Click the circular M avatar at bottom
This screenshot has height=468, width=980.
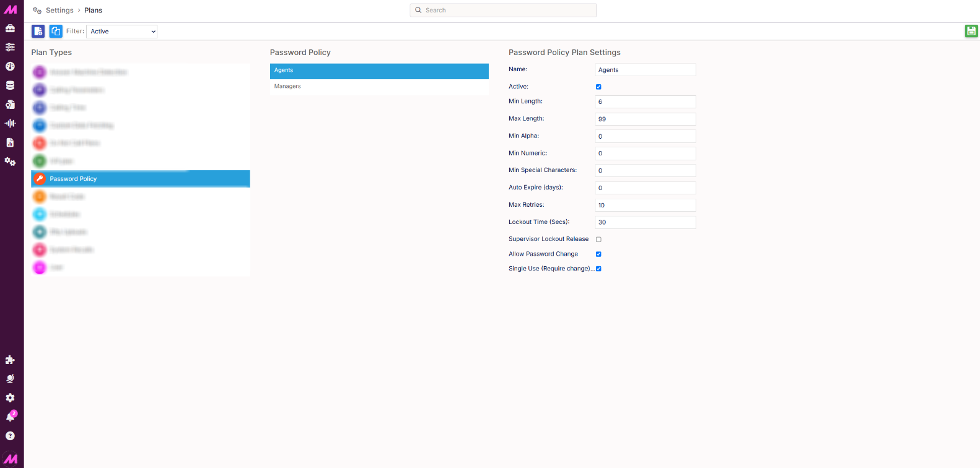point(11,459)
